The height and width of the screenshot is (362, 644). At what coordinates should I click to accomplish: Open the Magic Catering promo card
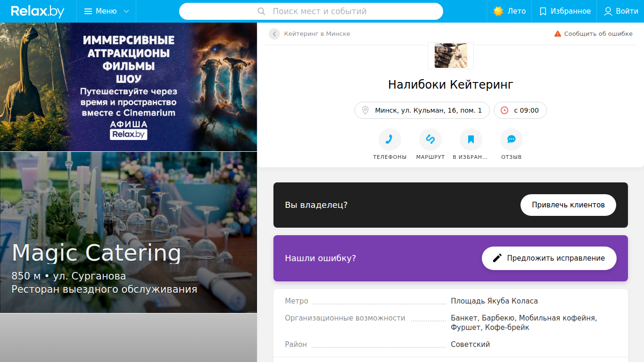(128, 232)
